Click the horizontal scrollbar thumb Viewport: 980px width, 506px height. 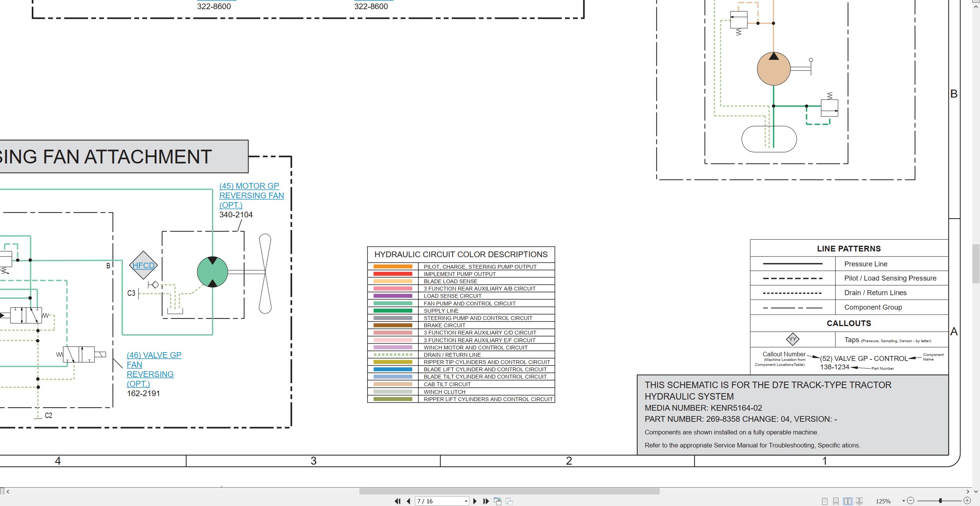(509, 491)
